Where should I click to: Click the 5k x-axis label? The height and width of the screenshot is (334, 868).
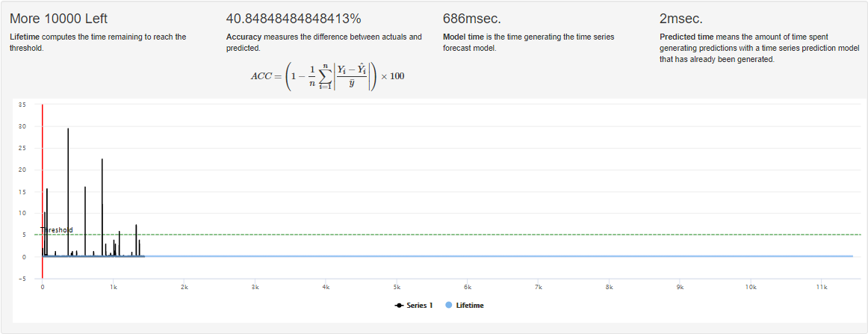(397, 288)
